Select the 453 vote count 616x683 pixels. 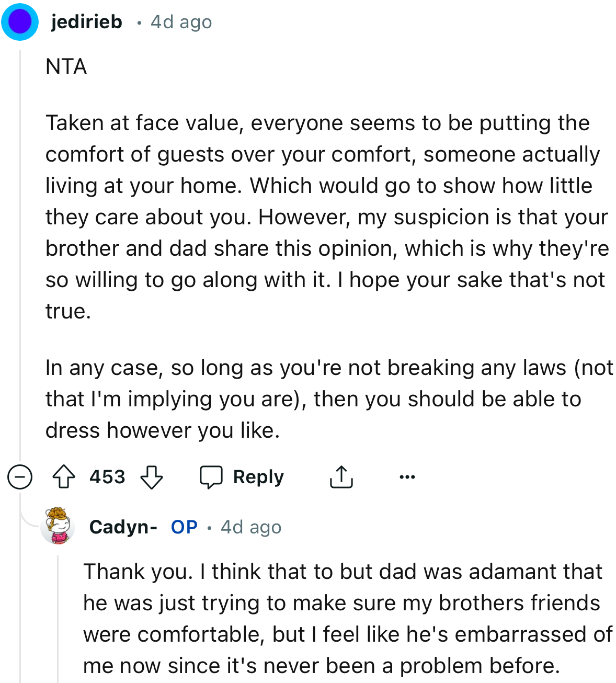pos(107,476)
